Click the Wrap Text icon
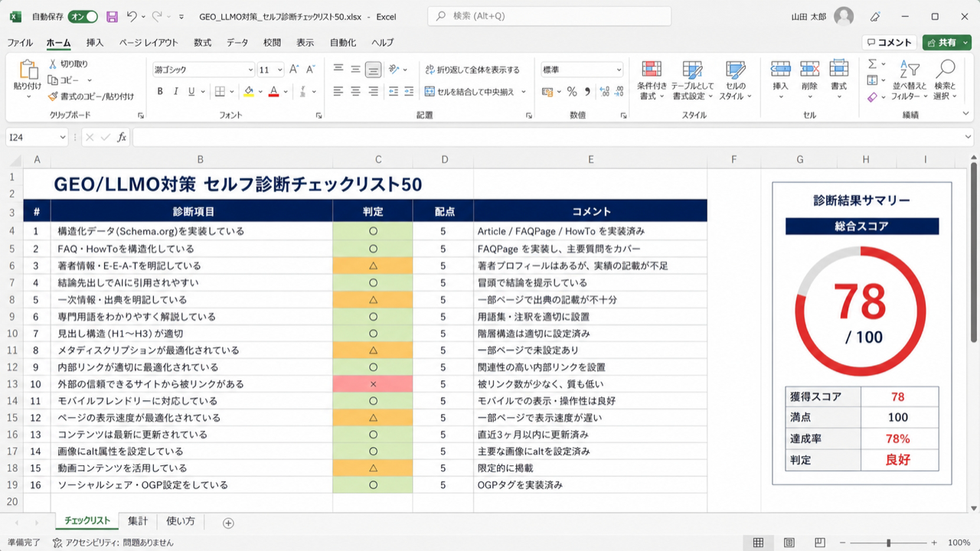Viewport: 980px width, 551px height. click(430, 69)
